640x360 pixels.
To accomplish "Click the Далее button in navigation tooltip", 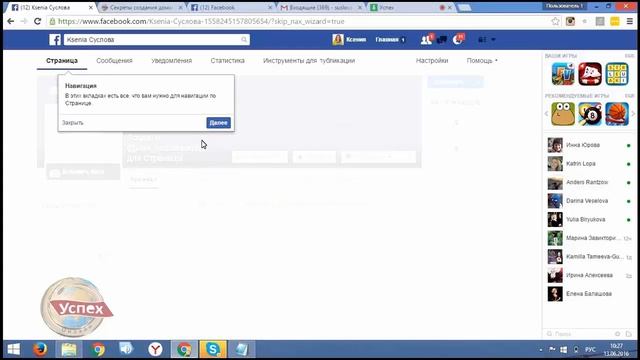I will tap(218, 122).
